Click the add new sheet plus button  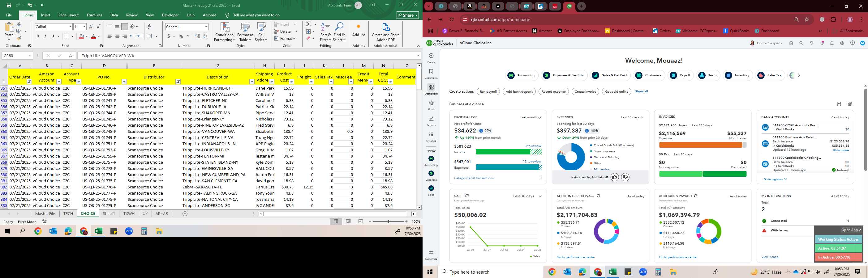point(185,214)
